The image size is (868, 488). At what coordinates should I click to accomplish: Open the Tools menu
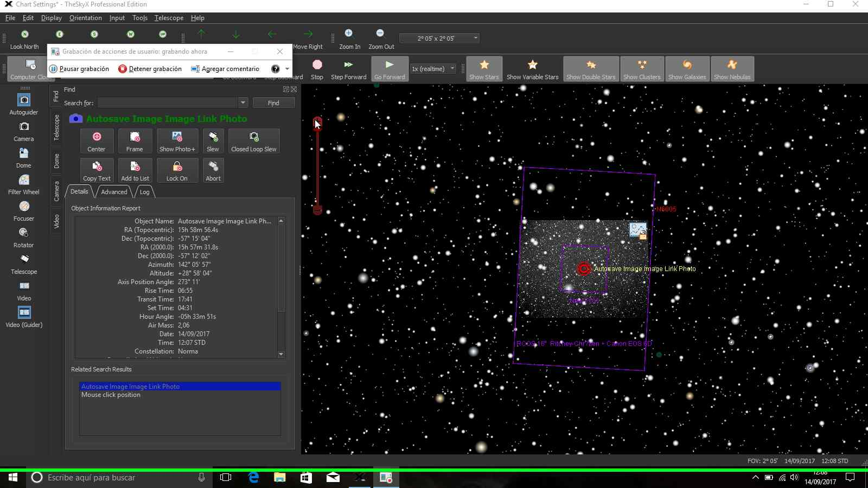(140, 18)
